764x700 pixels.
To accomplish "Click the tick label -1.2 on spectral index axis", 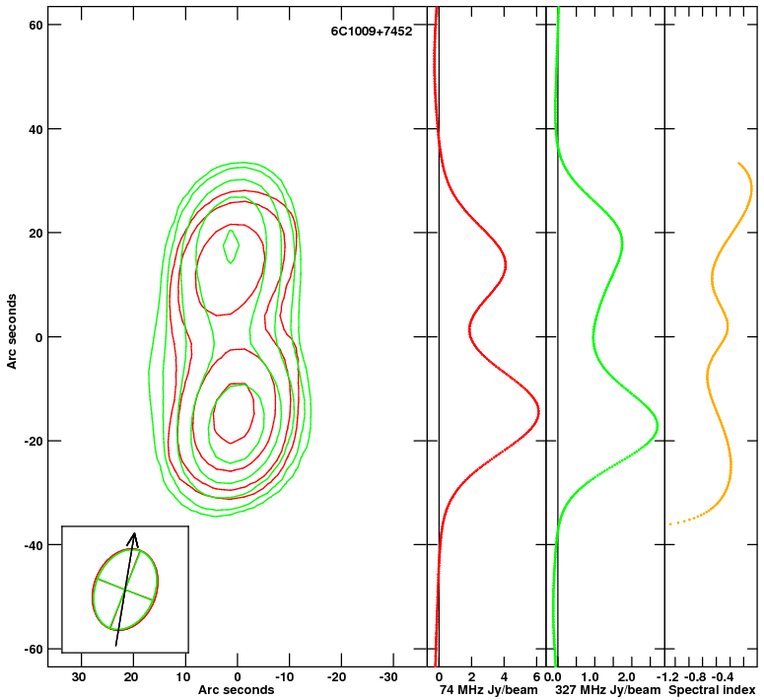I will [x=668, y=677].
